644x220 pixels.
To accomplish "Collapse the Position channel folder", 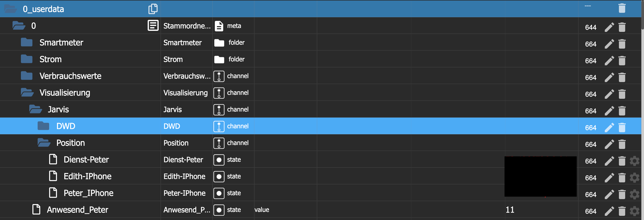I will pos(44,143).
